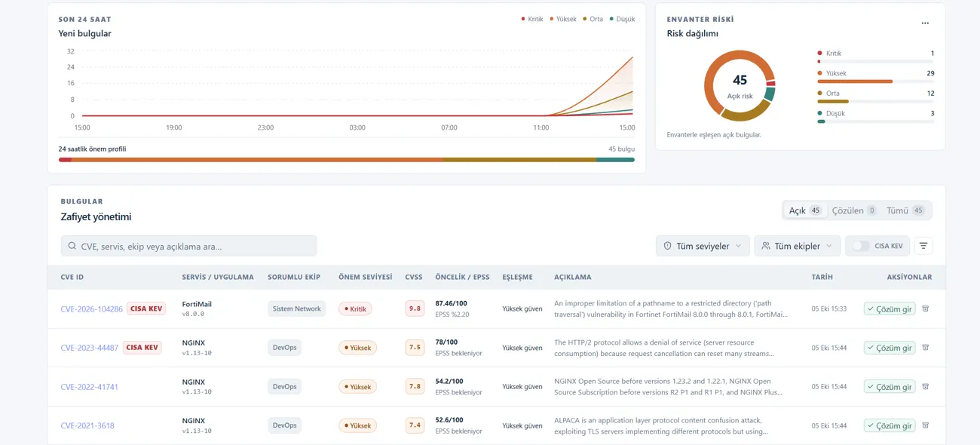This screenshot has width=980, height=445.
Task: Archive the CVE-2026-104286 finding via its archive icon
Action: (x=926, y=308)
